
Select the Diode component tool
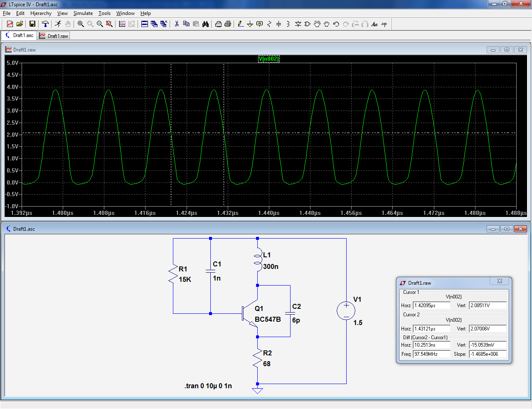pyautogui.click(x=298, y=24)
